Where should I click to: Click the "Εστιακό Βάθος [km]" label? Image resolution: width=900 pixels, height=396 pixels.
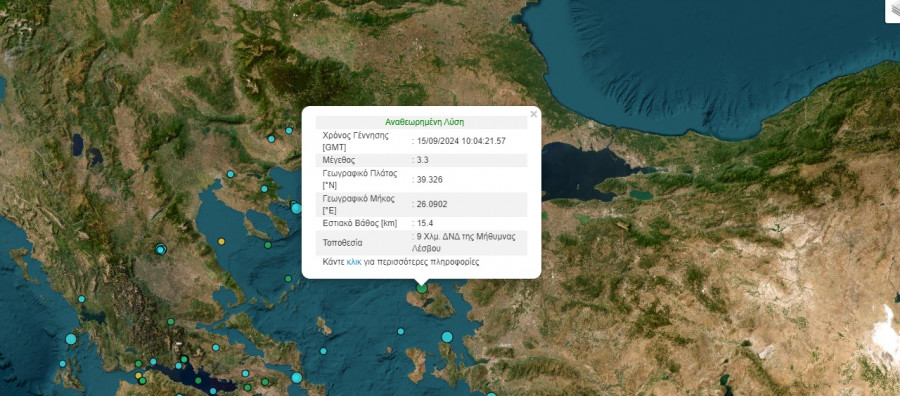(x=360, y=223)
